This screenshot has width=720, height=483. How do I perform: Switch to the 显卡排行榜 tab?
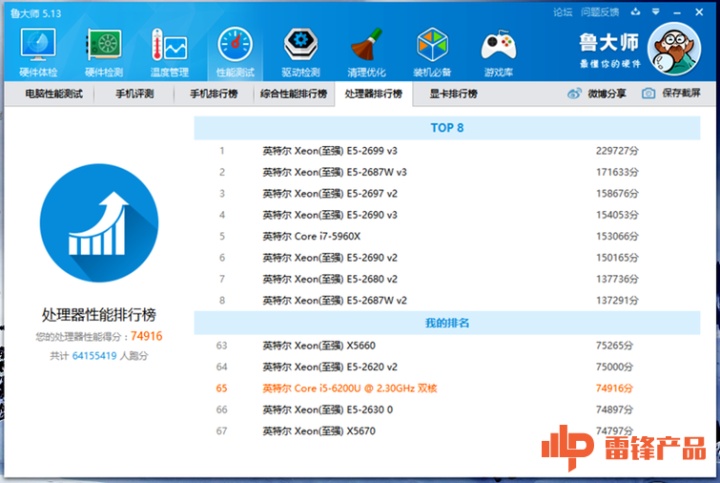tap(454, 94)
